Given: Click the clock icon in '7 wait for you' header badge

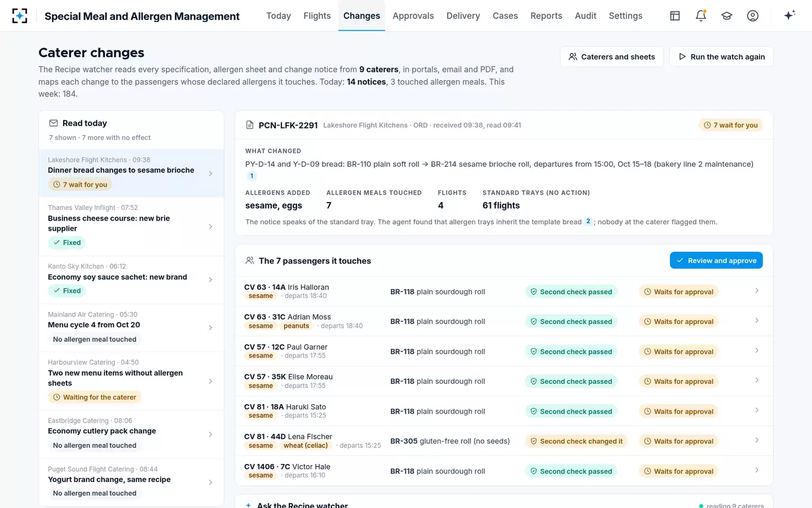Looking at the screenshot, I should click(707, 125).
